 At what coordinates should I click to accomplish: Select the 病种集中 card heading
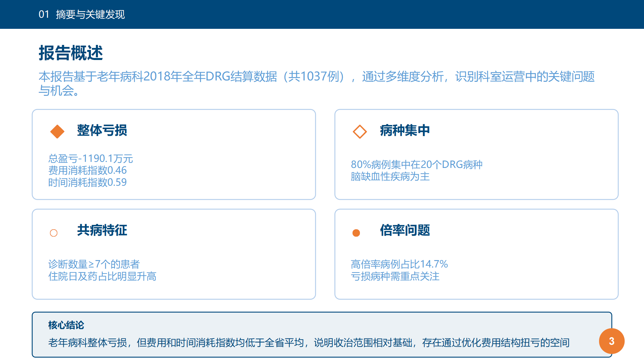click(x=405, y=130)
